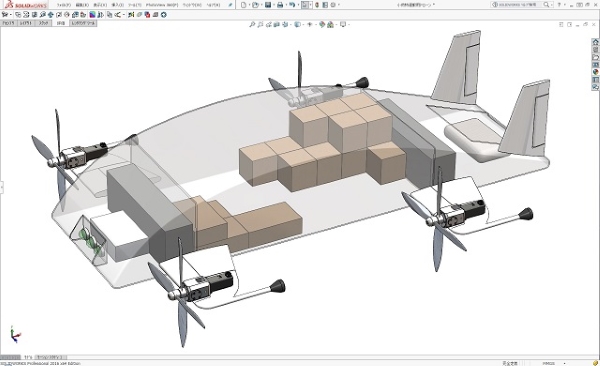Viewport: 600px width, 366px height.
Task: Expand the Help question mark dropdown
Action: click(x=564, y=5)
